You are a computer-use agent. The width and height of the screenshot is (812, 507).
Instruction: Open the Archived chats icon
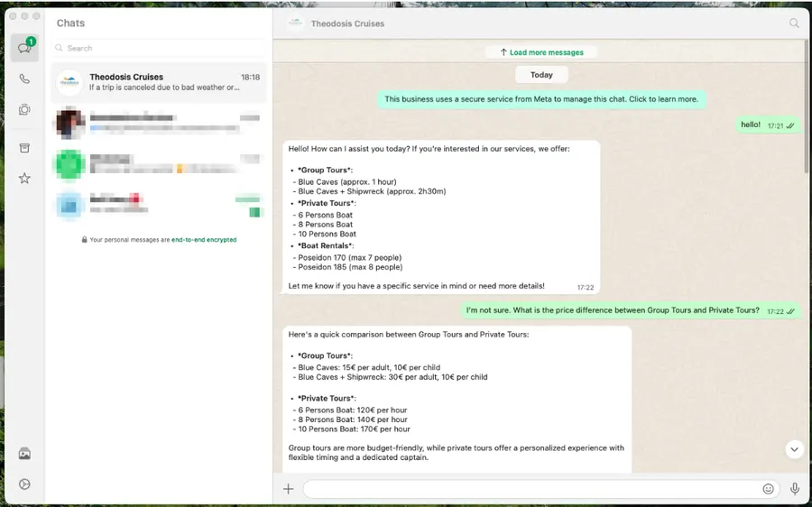[x=24, y=148]
